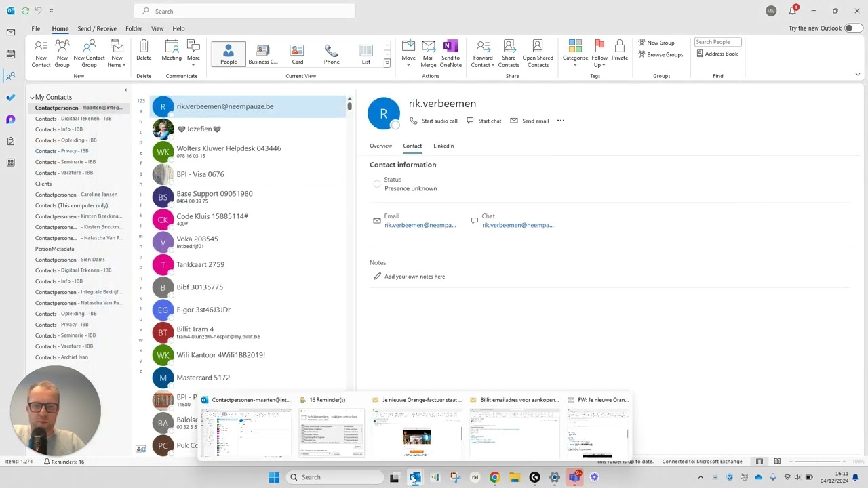Open the Folder ribbon tab
Image resolution: width=868 pixels, height=488 pixels.
(x=134, y=28)
